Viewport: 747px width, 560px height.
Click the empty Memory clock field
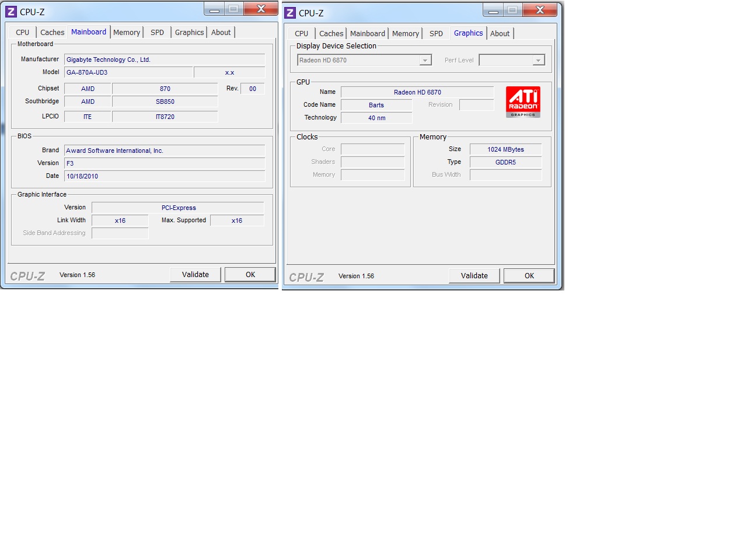373,175
